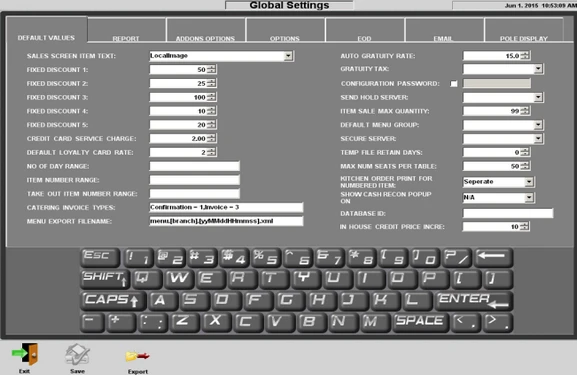
Task: Expand the Gratuity Tax dropdown
Action: 538,69
